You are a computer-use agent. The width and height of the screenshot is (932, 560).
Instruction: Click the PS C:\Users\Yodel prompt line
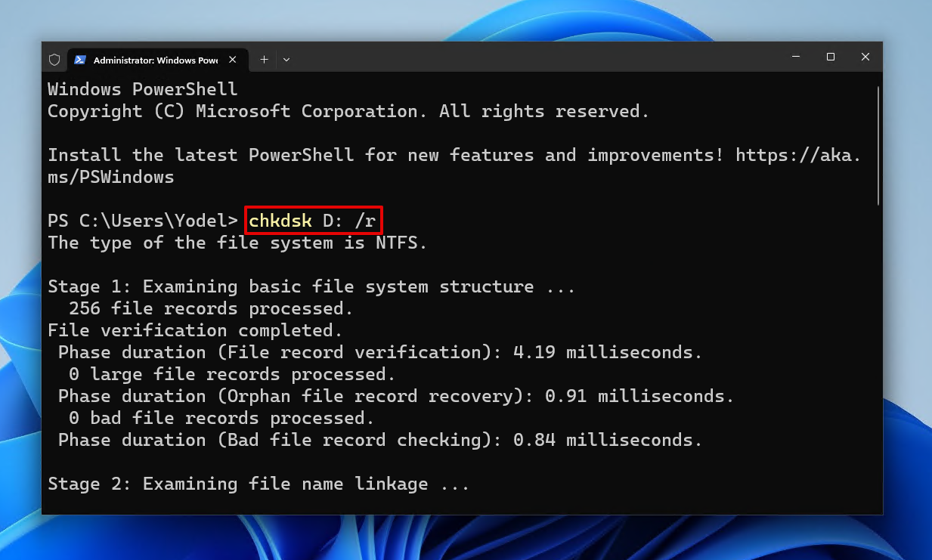point(144,220)
